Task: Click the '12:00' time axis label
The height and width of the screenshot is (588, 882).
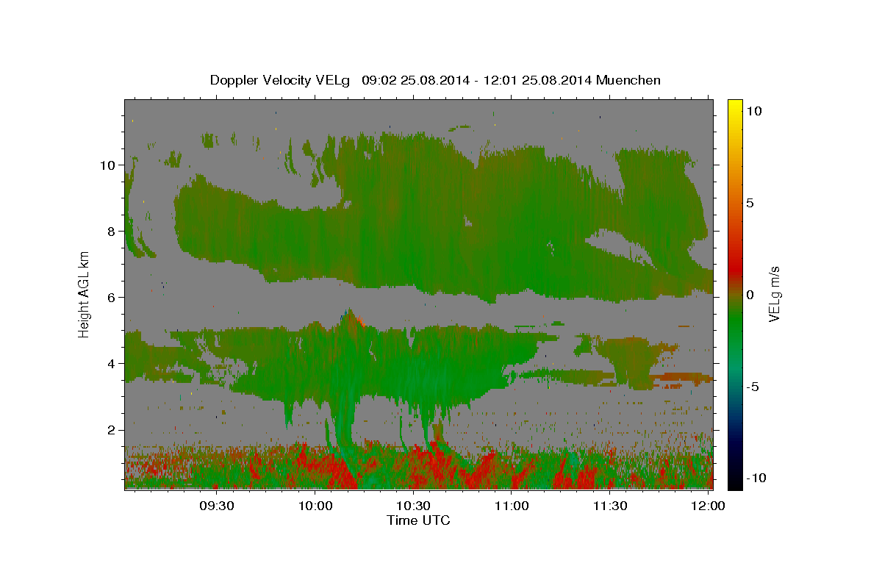Action: [x=708, y=506]
